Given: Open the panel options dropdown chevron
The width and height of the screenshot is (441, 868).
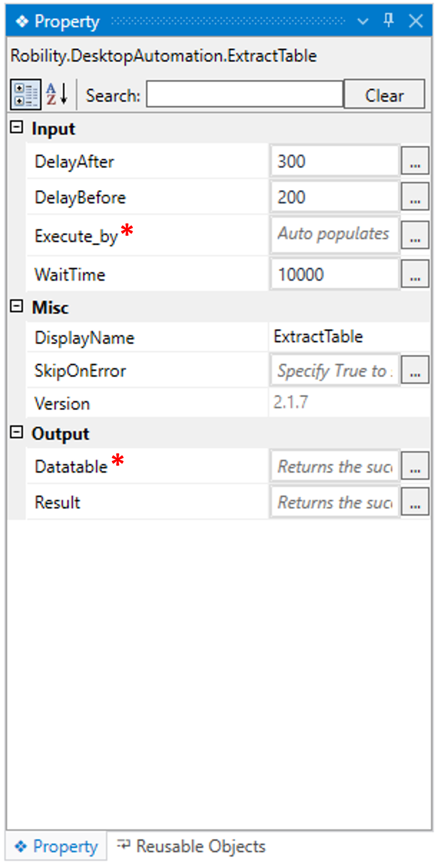Looking at the screenshot, I should [363, 21].
